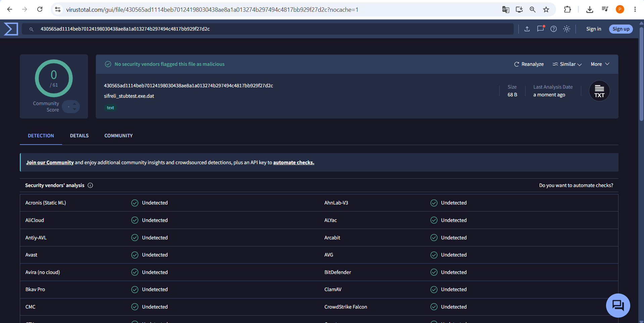Switch to the DETAILS tab

(x=79, y=136)
